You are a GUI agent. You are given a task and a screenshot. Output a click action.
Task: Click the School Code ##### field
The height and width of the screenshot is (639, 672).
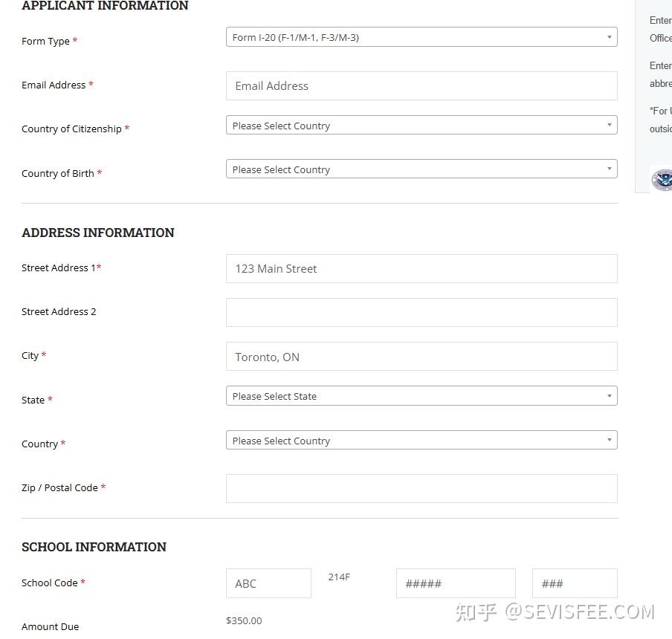click(456, 583)
